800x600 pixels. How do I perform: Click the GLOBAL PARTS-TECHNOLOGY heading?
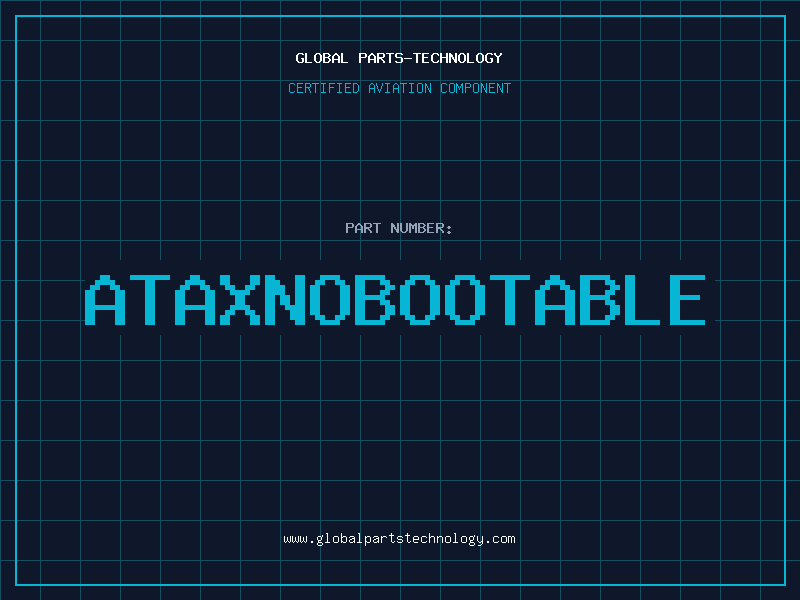(x=399, y=58)
